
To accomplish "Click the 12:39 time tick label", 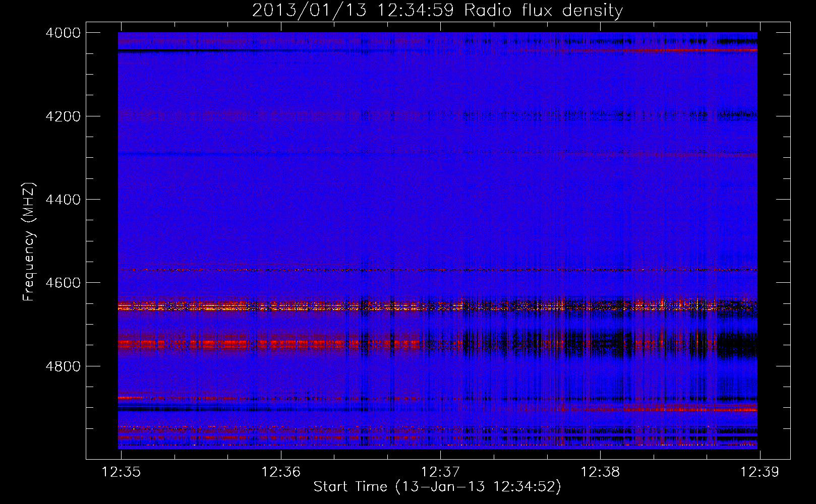I will (760, 472).
